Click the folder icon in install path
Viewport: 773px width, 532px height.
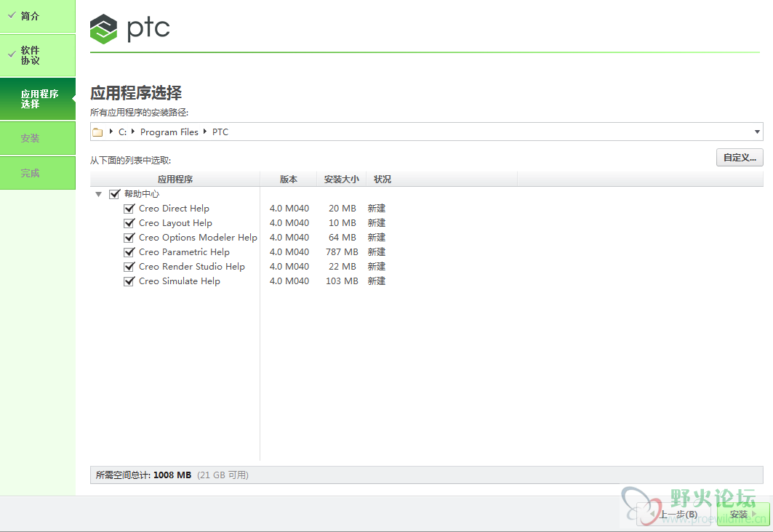(x=97, y=132)
